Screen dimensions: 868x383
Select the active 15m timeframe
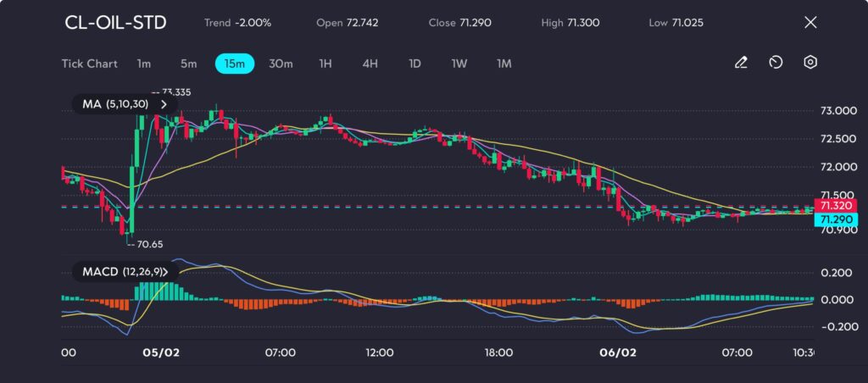pyautogui.click(x=234, y=64)
